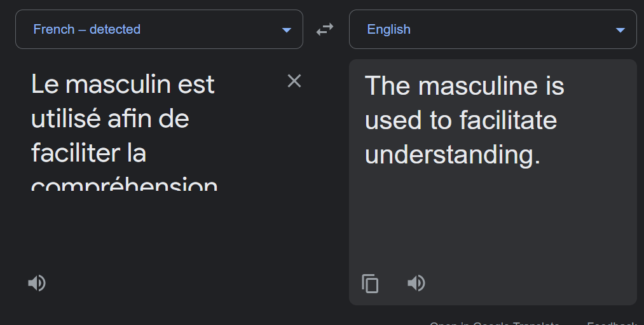Copy the English translation to clipboard
Viewport: 644px width, 325px height.
coord(370,284)
